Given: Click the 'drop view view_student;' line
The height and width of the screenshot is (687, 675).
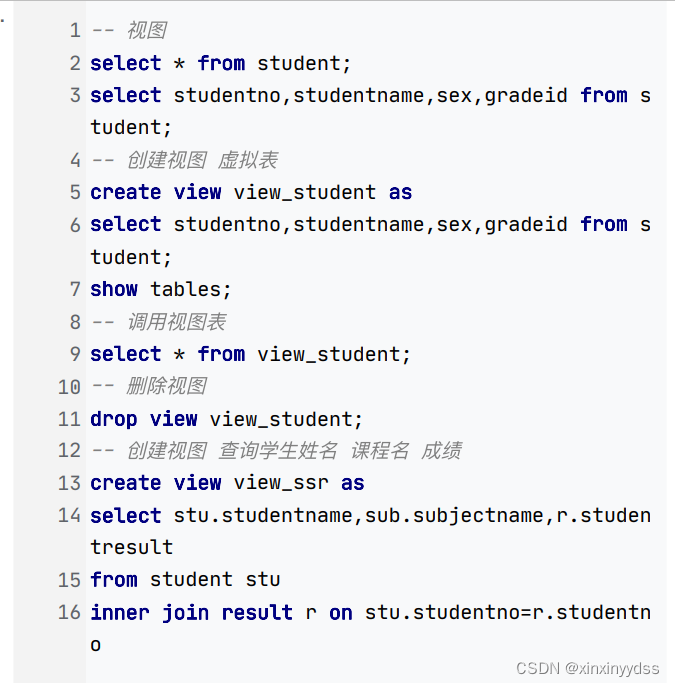Looking at the screenshot, I should pos(226,419).
